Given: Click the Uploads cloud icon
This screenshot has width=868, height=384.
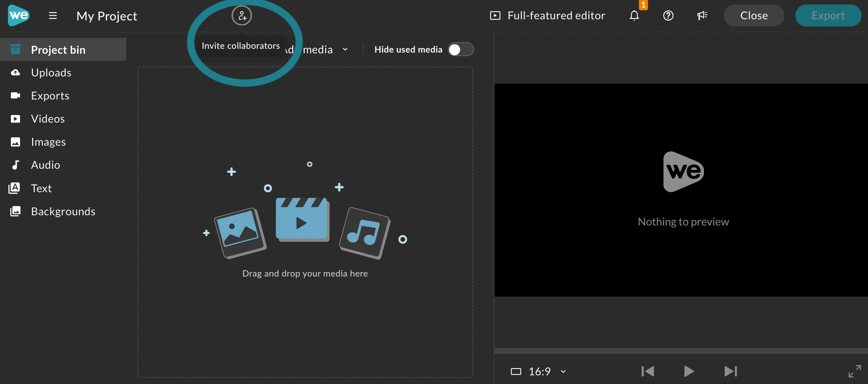Looking at the screenshot, I should (15, 73).
